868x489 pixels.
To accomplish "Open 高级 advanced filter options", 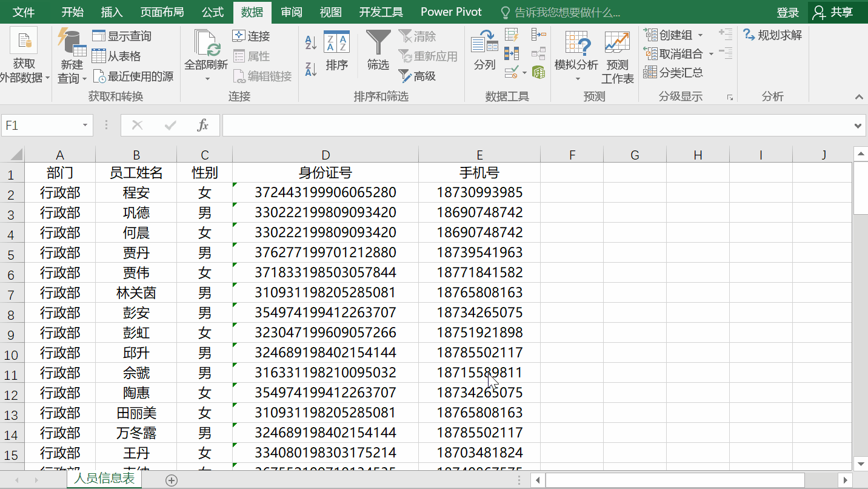I will tap(418, 76).
